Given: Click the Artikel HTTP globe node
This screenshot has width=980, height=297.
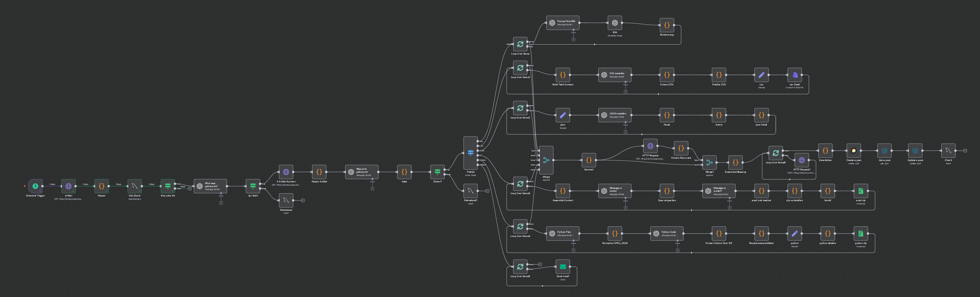Looking at the screenshot, I should point(69,186).
